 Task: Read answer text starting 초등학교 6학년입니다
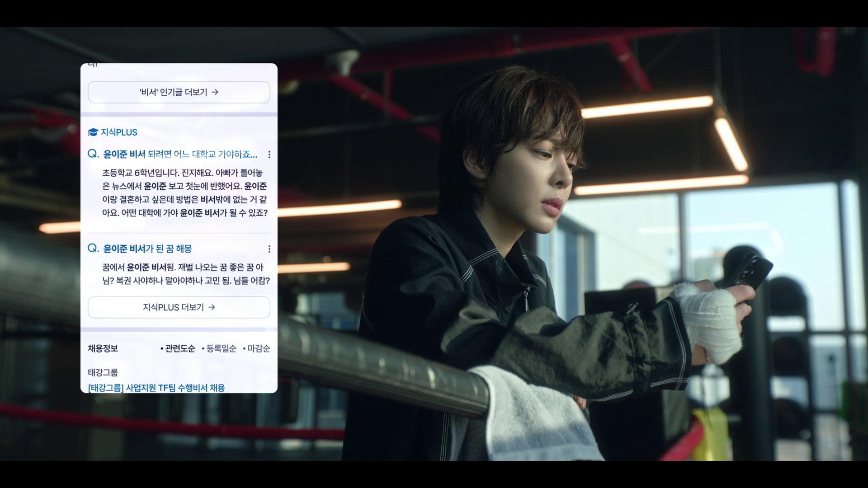tap(184, 193)
